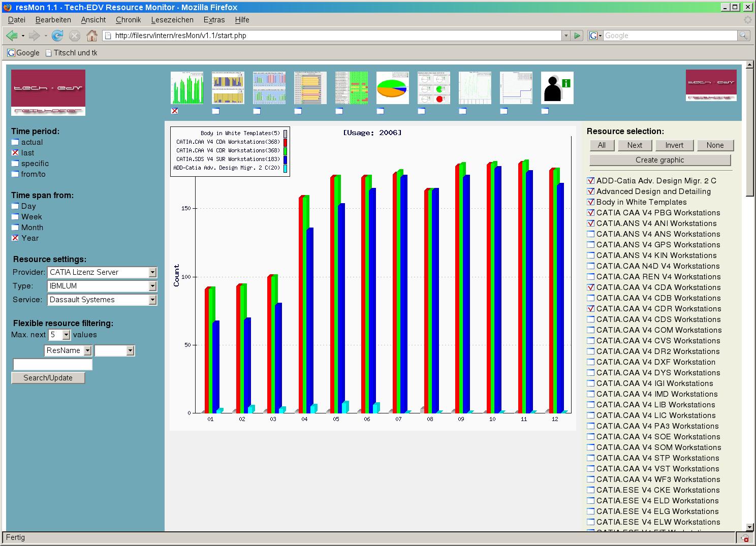Open the Ansicht menu
This screenshot has width=756, height=546.
tap(93, 20)
